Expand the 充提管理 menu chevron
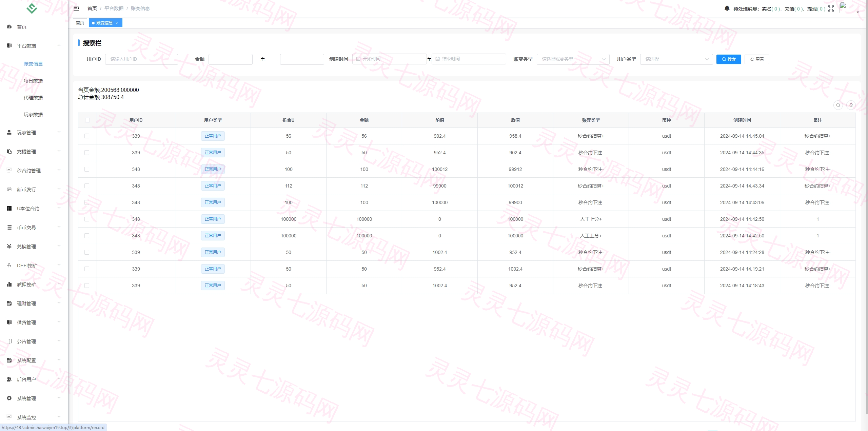Viewport: 868px width, 431px height. (x=59, y=151)
